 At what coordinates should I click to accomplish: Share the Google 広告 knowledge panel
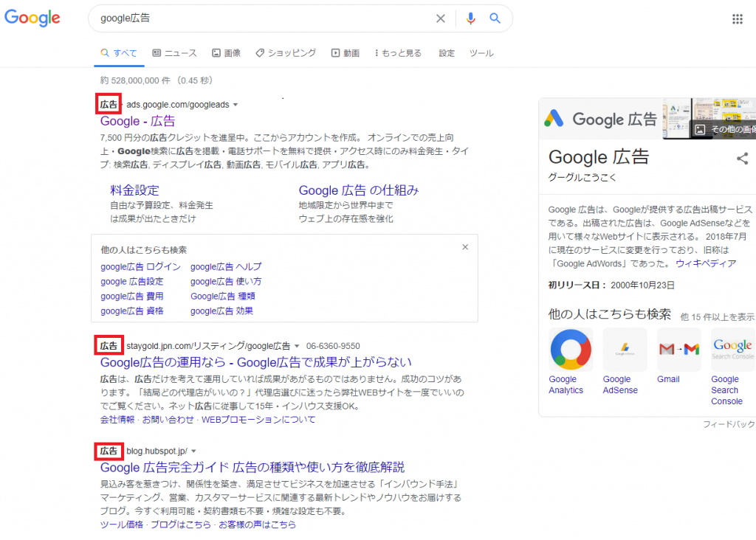(743, 159)
